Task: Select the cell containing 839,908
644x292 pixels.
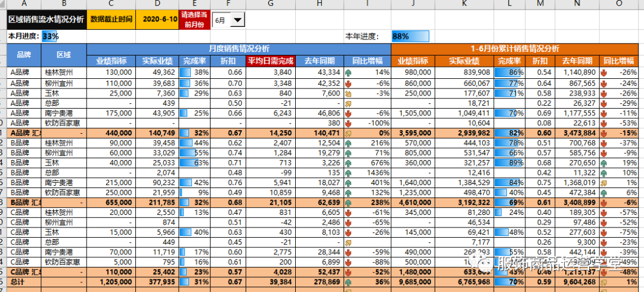Action: coord(464,73)
